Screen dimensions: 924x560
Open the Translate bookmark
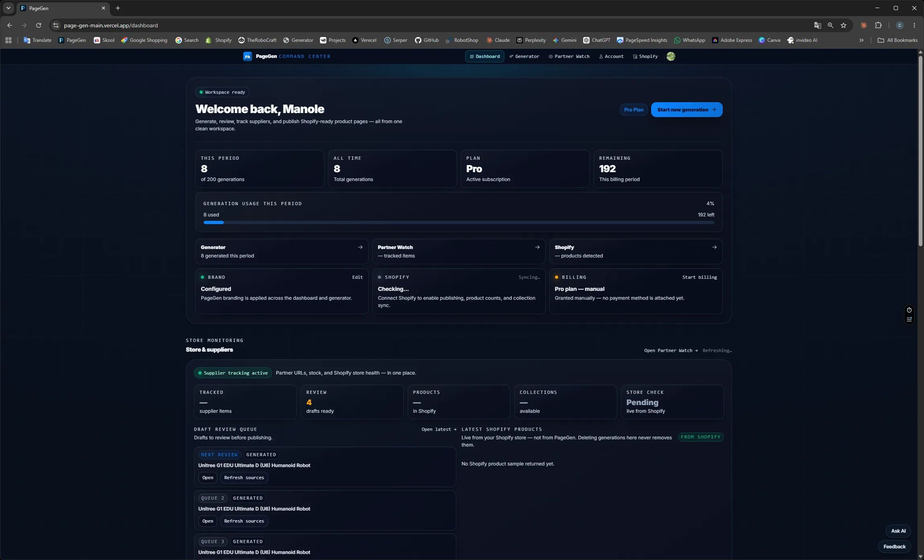38,40
